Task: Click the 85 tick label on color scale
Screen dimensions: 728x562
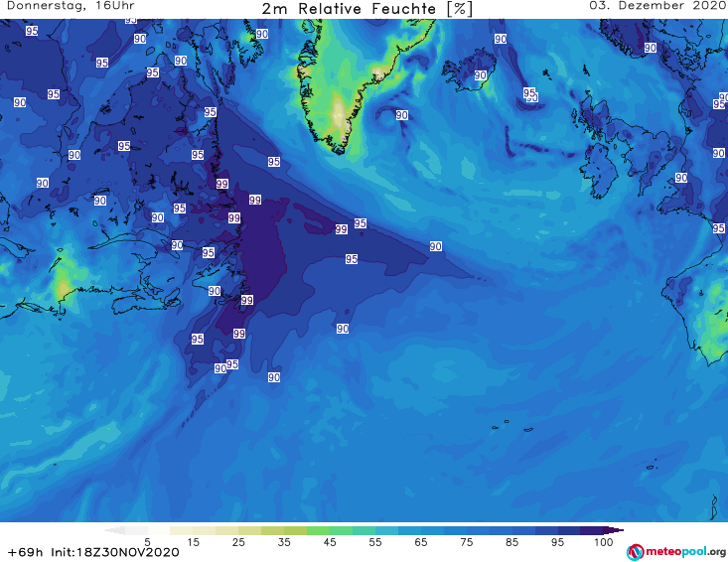Action: 511,542
